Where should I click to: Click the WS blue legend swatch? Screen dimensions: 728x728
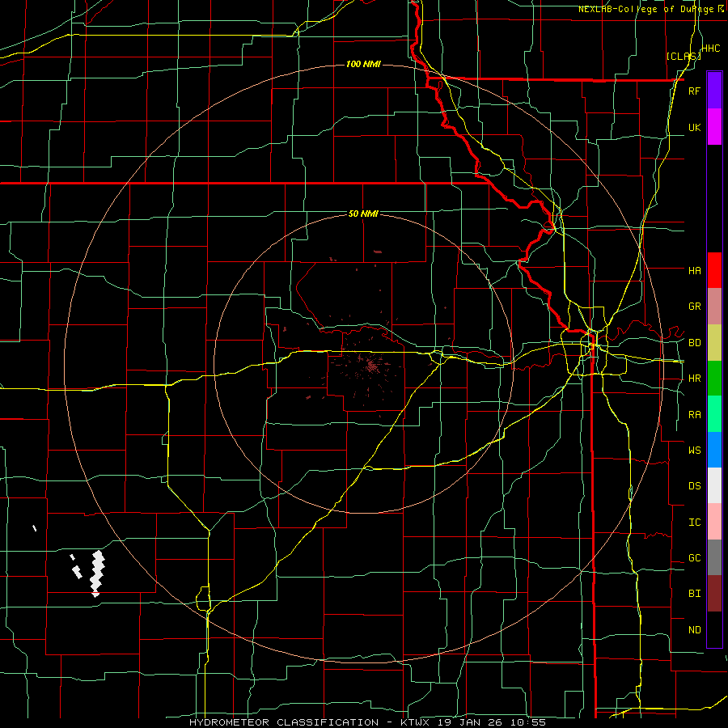(x=714, y=450)
